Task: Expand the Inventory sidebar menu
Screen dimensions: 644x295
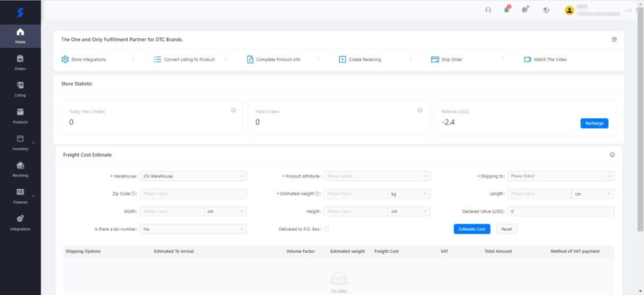Action: (x=20, y=142)
